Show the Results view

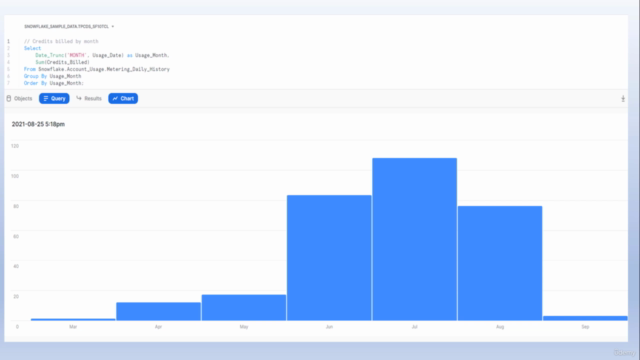89,98
